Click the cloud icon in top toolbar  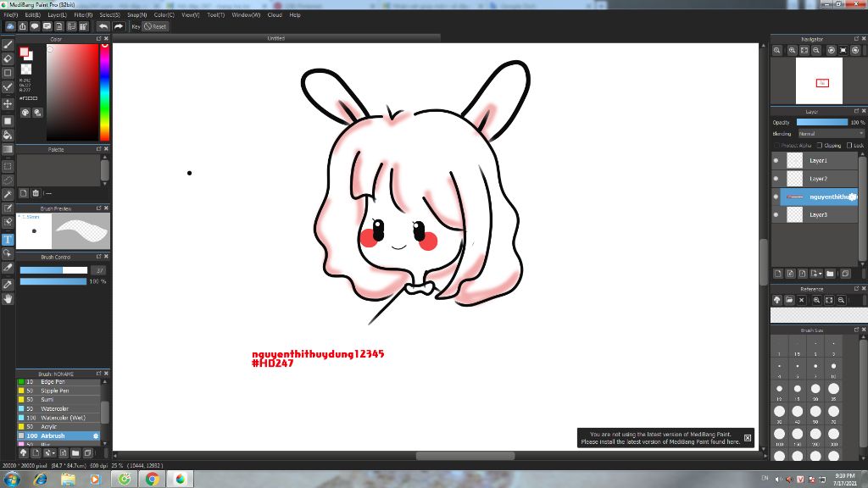click(10, 26)
